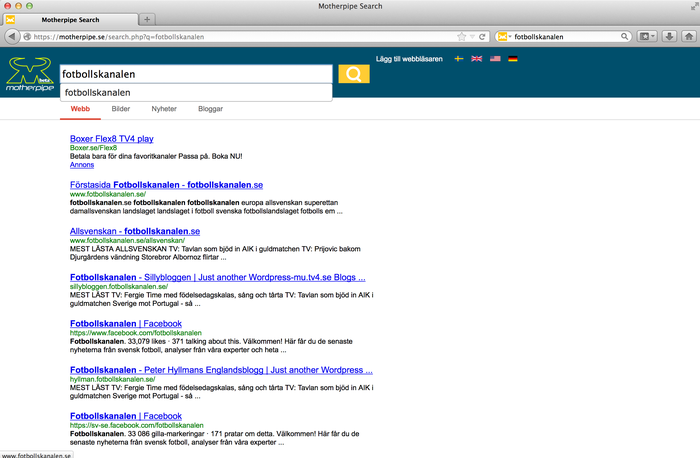Open the Boxer Flex8 TV4 play ad link
Image resolution: width=700 pixels, height=458 pixels.
[x=112, y=139]
